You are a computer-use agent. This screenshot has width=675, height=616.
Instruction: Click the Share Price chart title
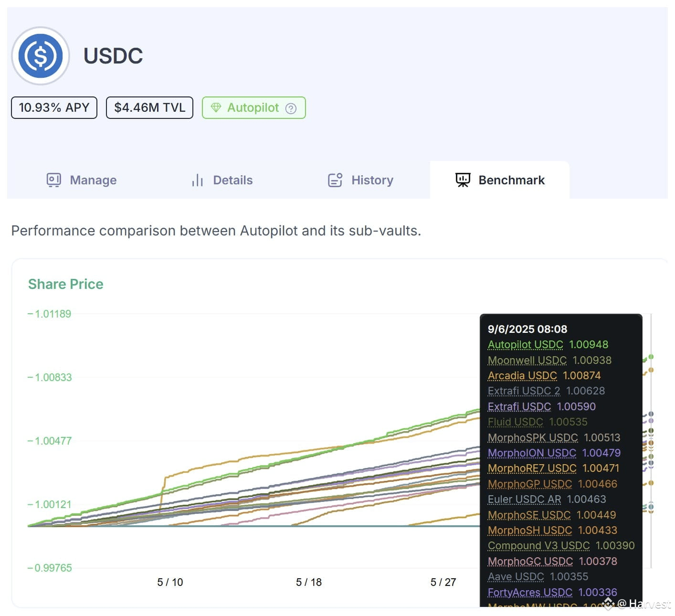[x=66, y=284]
